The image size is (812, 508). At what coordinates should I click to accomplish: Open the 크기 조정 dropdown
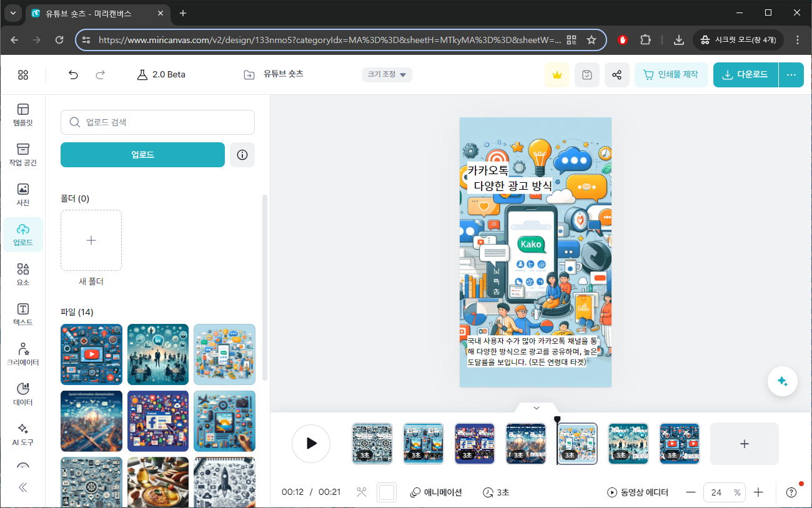point(387,75)
